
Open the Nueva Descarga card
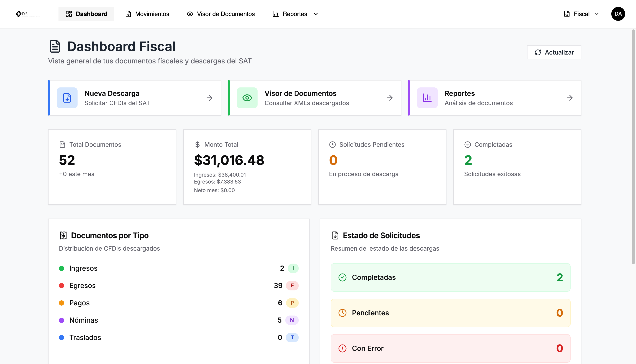[x=135, y=98]
